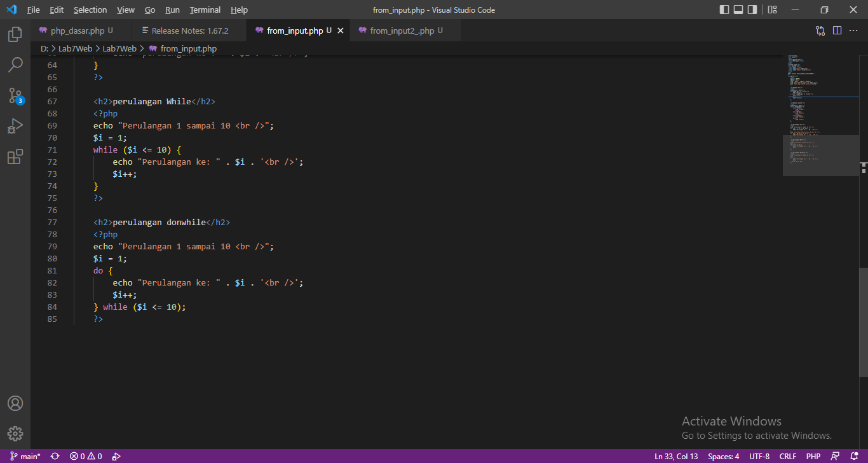Viewport: 868px width, 463px height.
Task: Toggle the Secondary Side Bar layout
Action: 752,10
